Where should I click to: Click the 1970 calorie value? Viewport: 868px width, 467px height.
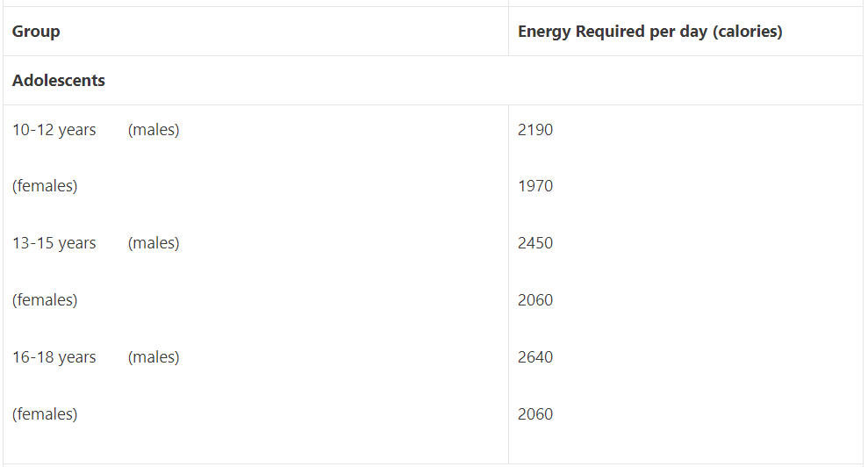[x=535, y=186]
